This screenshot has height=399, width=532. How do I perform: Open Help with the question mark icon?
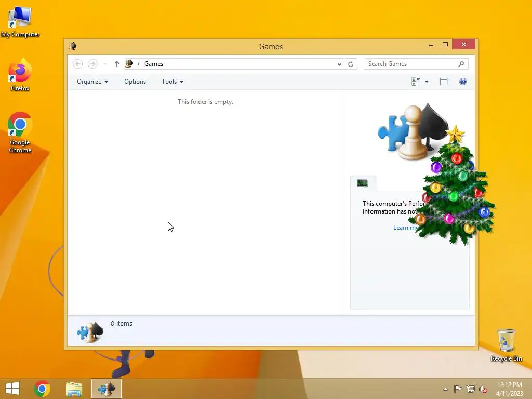pos(463,82)
